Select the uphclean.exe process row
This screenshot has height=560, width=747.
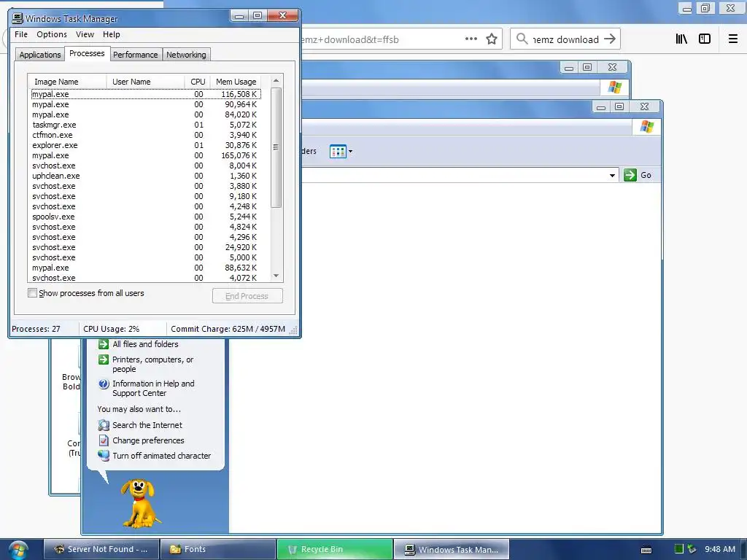coord(145,176)
